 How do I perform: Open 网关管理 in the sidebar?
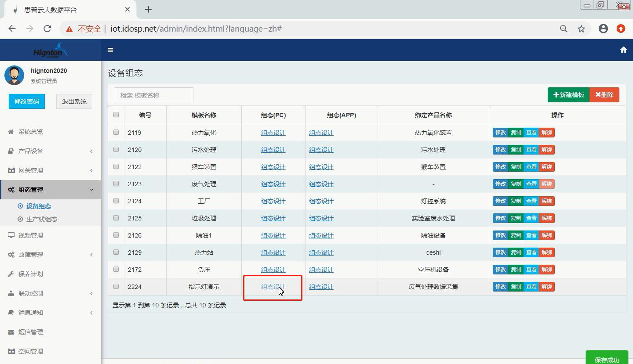31,170
